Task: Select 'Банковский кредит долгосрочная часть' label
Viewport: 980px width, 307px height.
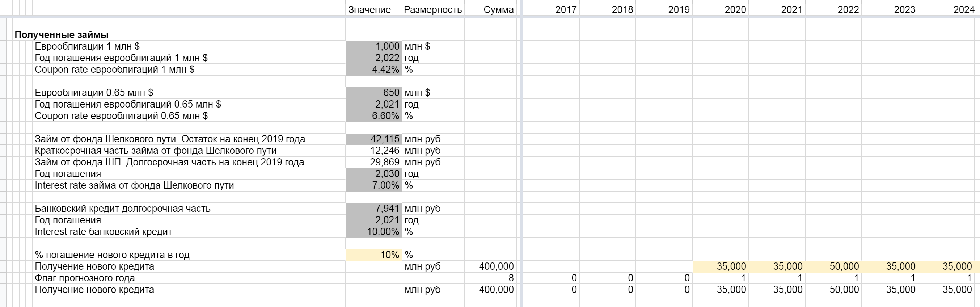Action: pyautogui.click(x=122, y=209)
